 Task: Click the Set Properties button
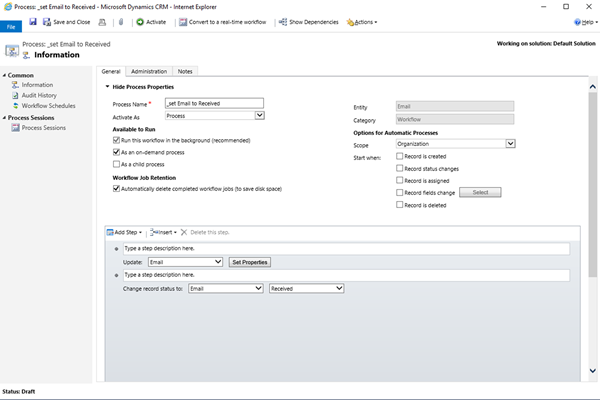[x=250, y=262]
